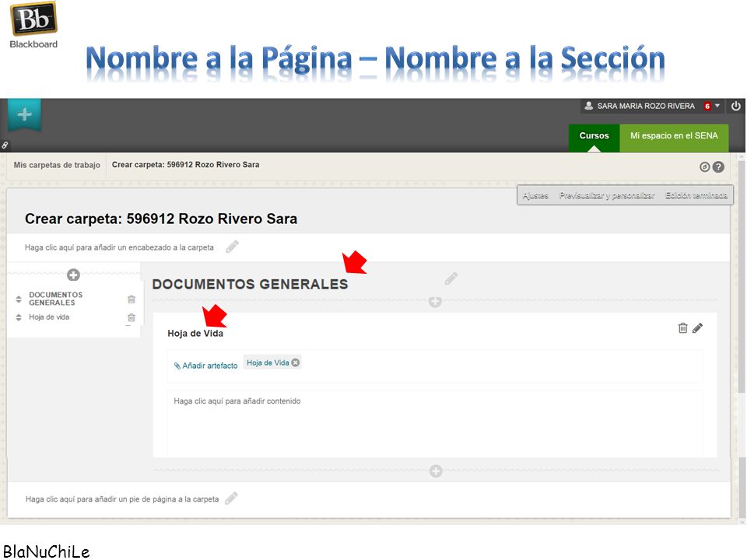Click the help question mark icon

pyautogui.click(x=718, y=167)
